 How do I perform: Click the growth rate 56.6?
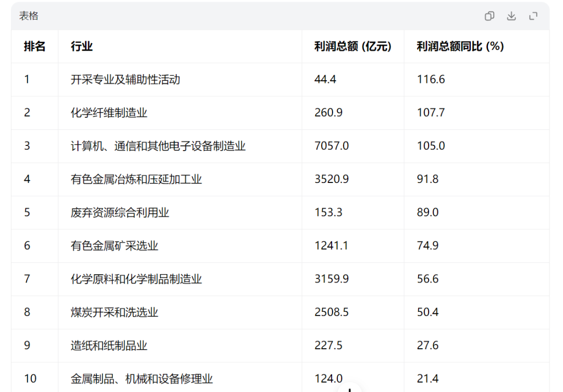pos(427,279)
